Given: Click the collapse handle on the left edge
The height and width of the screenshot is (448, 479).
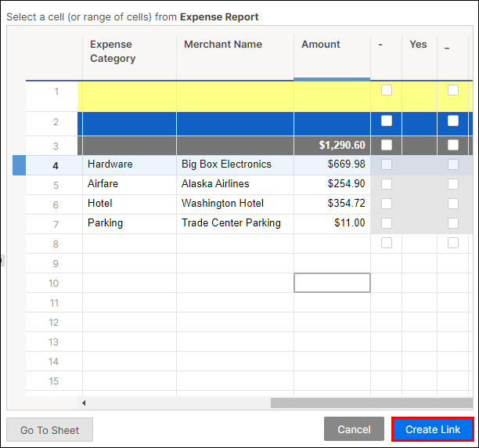Looking at the screenshot, I should 2,260.
